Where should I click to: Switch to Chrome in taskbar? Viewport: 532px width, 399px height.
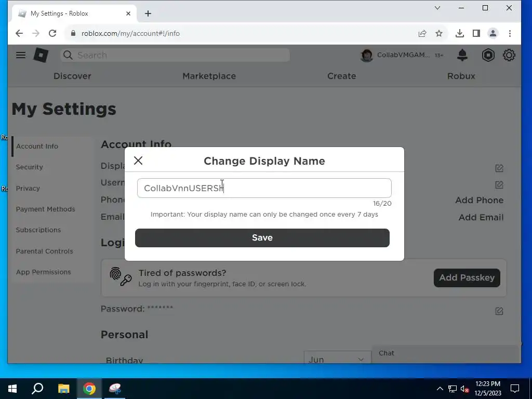point(89,389)
